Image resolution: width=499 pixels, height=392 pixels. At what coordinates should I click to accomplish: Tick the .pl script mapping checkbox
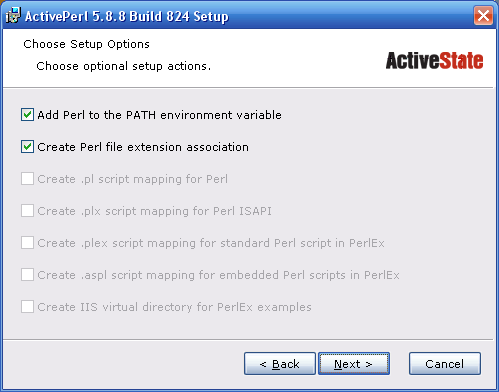pyautogui.click(x=27, y=179)
